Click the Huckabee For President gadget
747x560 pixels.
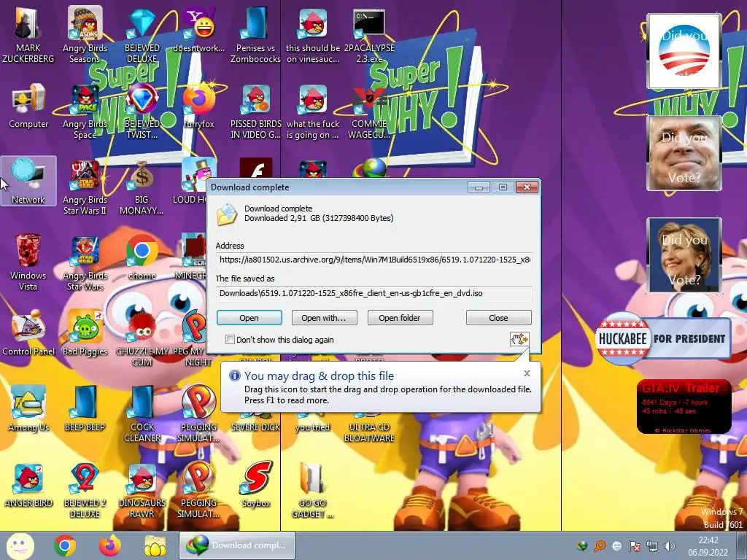click(x=663, y=338)
